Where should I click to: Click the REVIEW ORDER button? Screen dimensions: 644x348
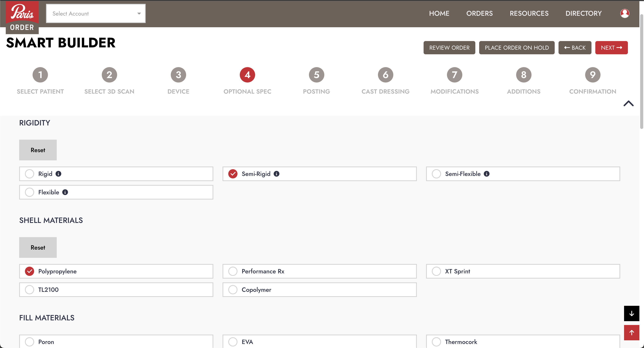(449, 48)
